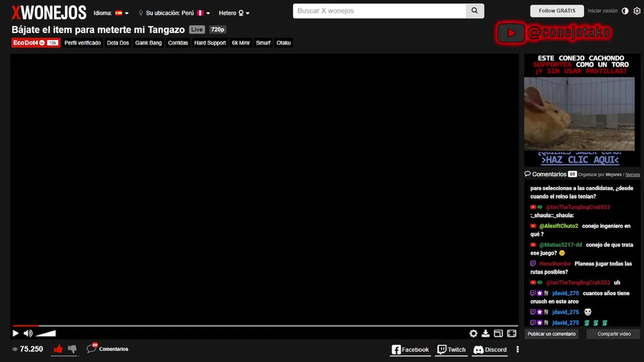Click the Publicar un comentario button
This screenshot has height=362, width=644.
(551, 334)
